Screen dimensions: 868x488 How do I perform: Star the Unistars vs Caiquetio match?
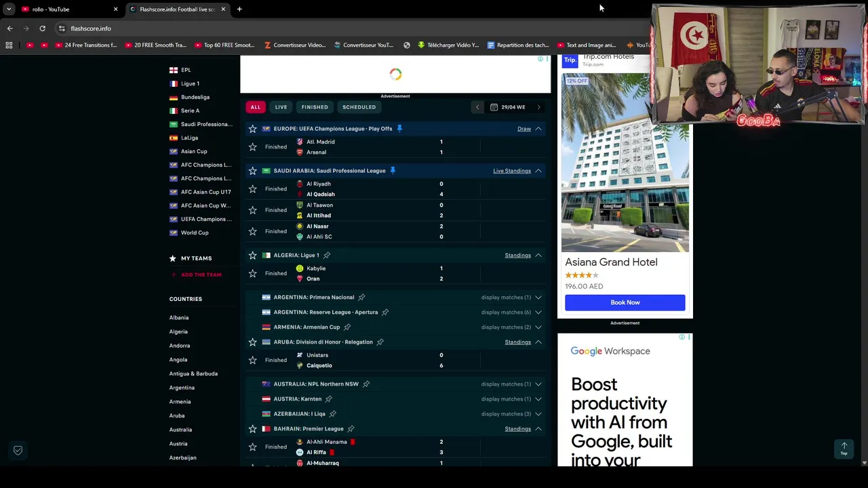[x=252, y=360]
